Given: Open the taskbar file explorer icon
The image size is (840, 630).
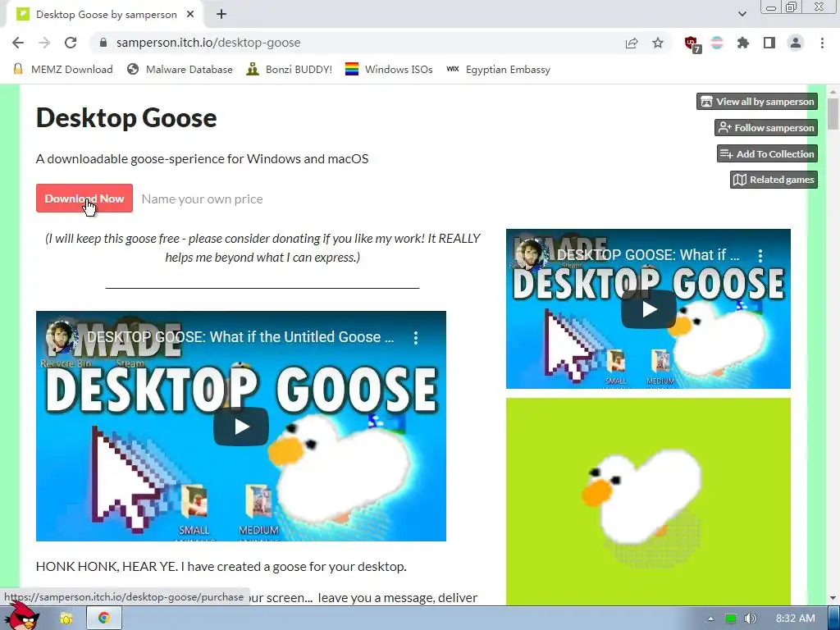Looking at the screenshot, I should point(66,619).
